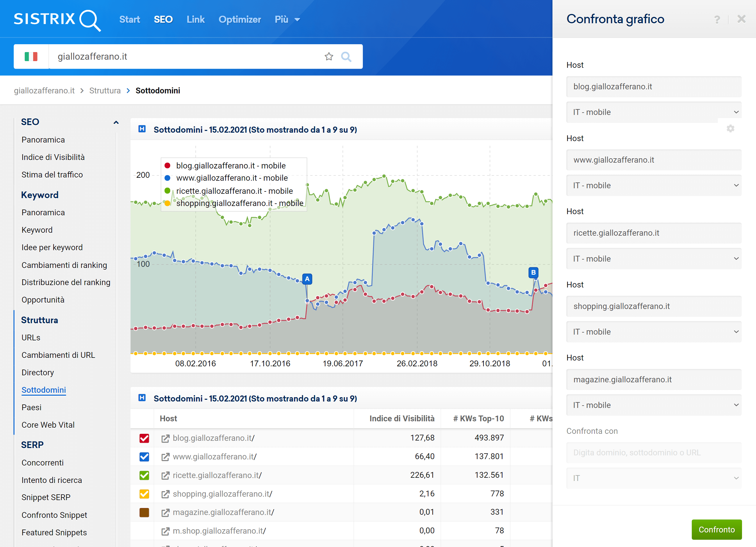756x547 pixels.
Task: Open the Sottodomini sidebar link
Action: coord(44,390)
